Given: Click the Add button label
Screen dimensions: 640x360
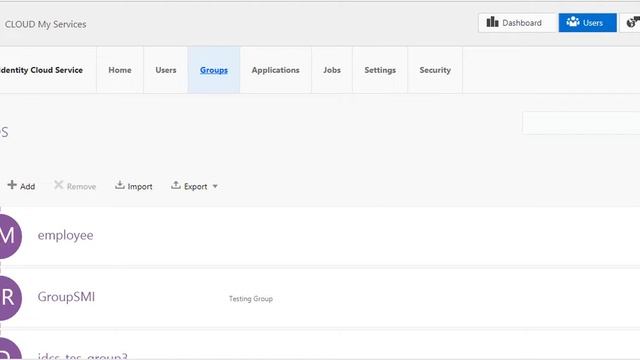Looking at the screenshot, I should pos(27,187).
